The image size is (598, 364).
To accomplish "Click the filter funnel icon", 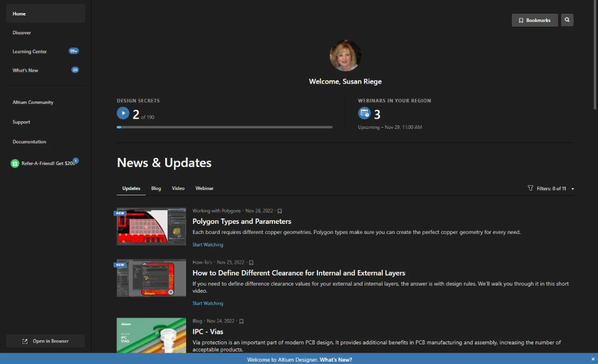I will (x=530, y=188).
